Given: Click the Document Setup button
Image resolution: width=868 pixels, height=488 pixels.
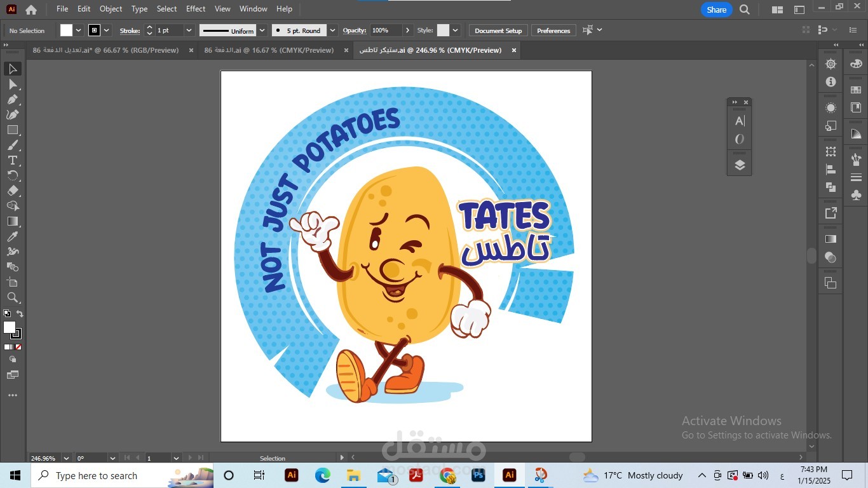Looking at the screenshot, I should 498,30.
